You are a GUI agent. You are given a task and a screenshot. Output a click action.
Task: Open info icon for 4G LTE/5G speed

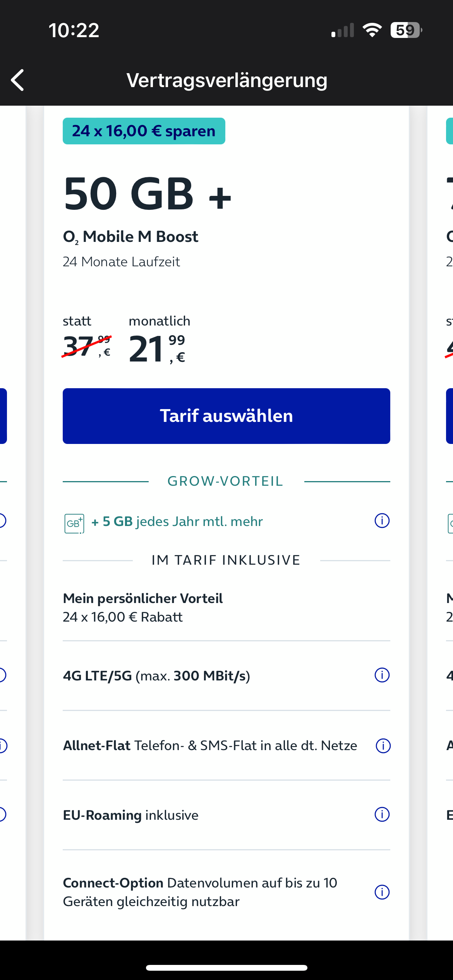(x=382, y=675)
